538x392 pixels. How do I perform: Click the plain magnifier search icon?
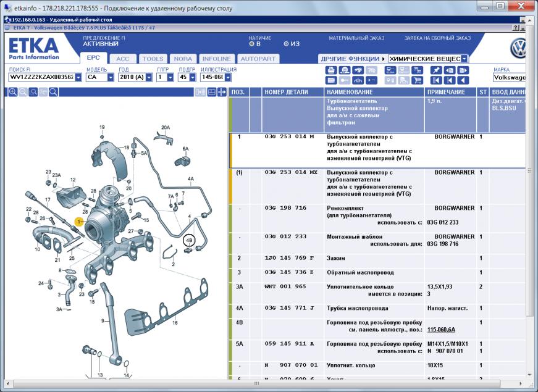tap(53, 92)
